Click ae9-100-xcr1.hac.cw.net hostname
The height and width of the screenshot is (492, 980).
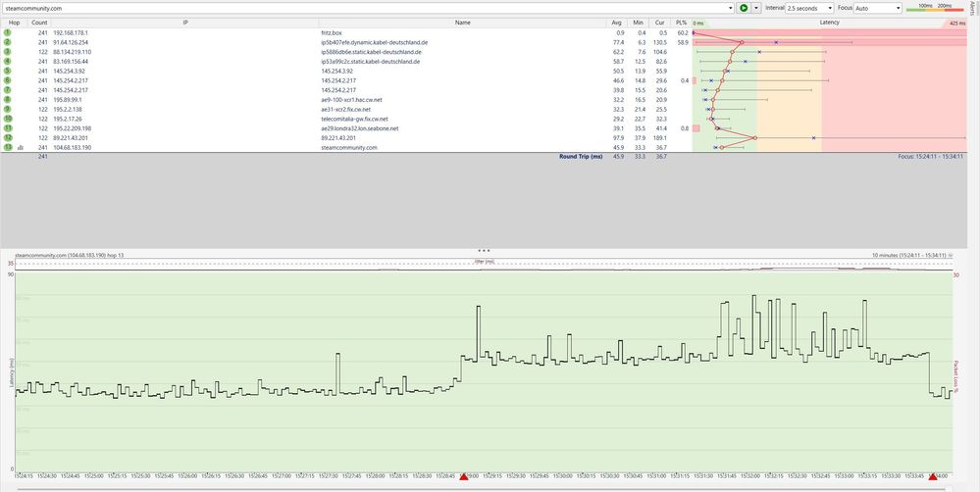[x=351, y=100]
